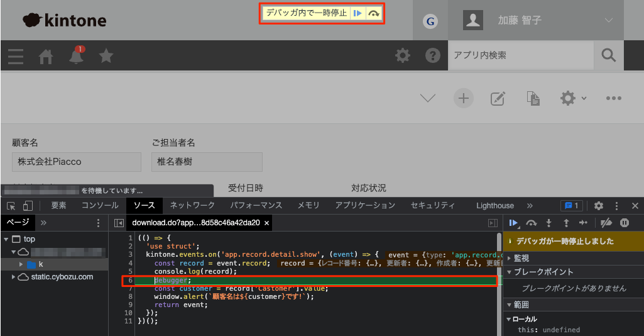
Task: Edit the record with pencil icon
Action: coord(498,98)
